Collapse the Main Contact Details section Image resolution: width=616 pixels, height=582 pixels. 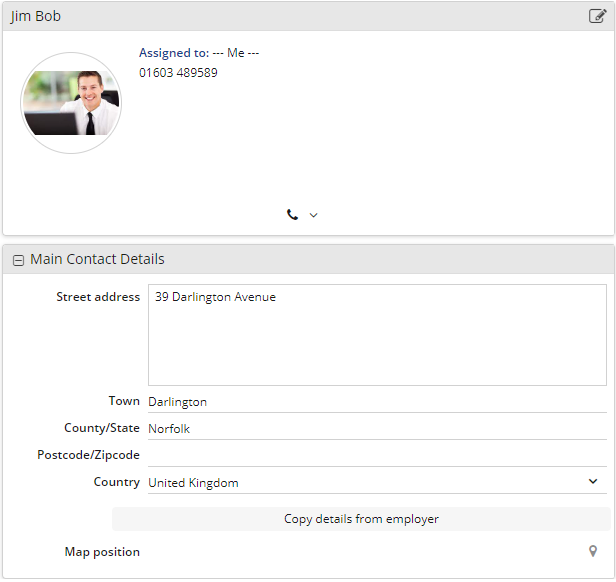pyautogui.click(x=18, y=260)
